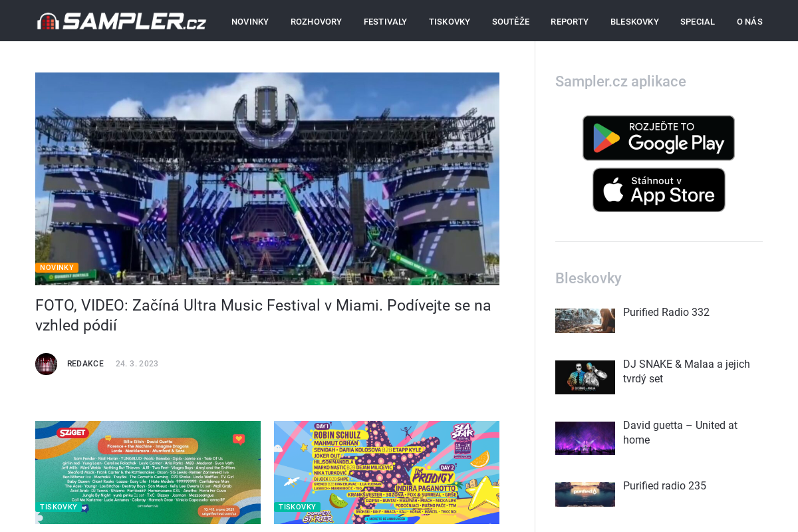
Task: Open David guetta – United at home link
Action: coord(680,432)
